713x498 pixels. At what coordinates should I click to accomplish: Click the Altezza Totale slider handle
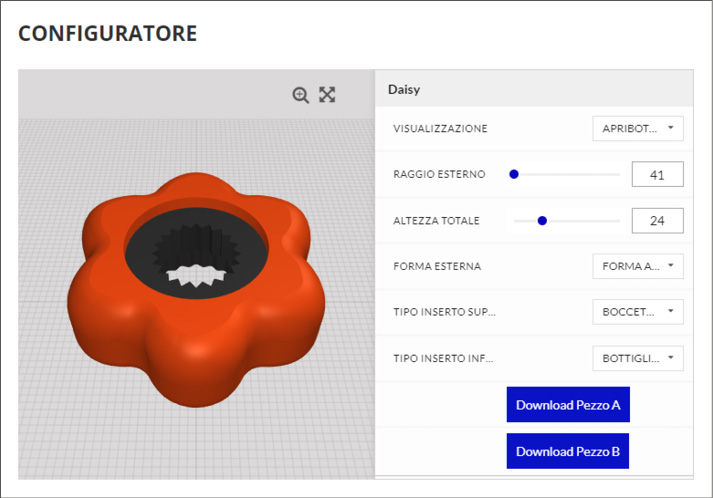pyautogui.click(x=542, y=221)
